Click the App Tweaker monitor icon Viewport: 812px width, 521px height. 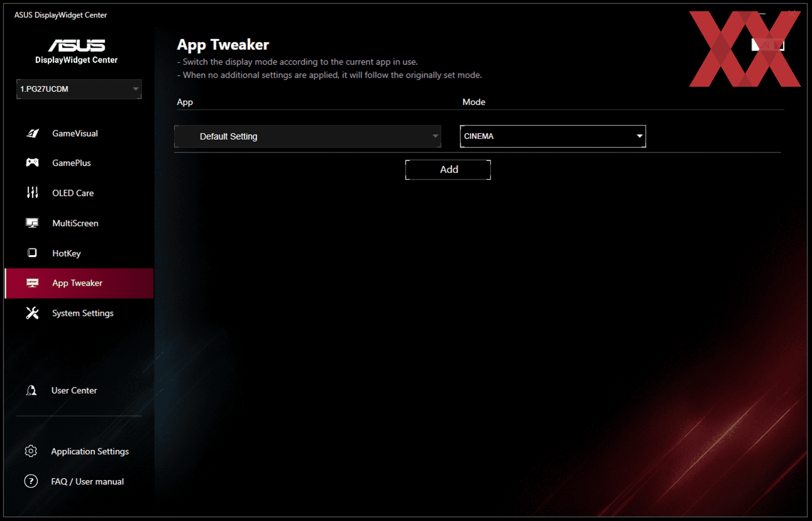32,283
